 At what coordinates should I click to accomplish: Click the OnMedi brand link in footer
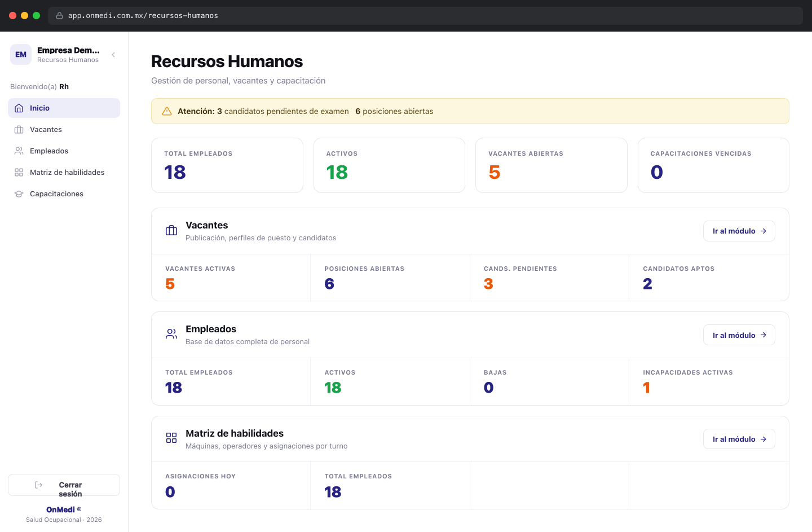(x=60, y=510)
